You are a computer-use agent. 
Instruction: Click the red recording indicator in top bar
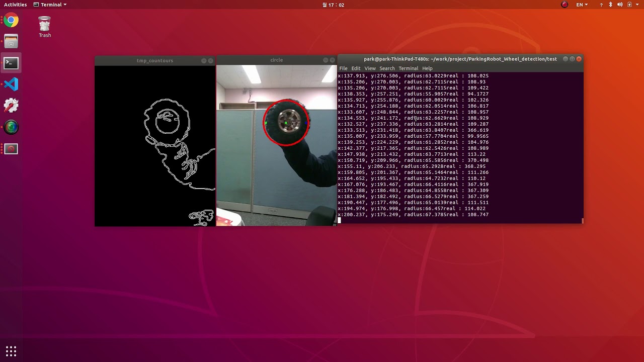click(565, 5)
